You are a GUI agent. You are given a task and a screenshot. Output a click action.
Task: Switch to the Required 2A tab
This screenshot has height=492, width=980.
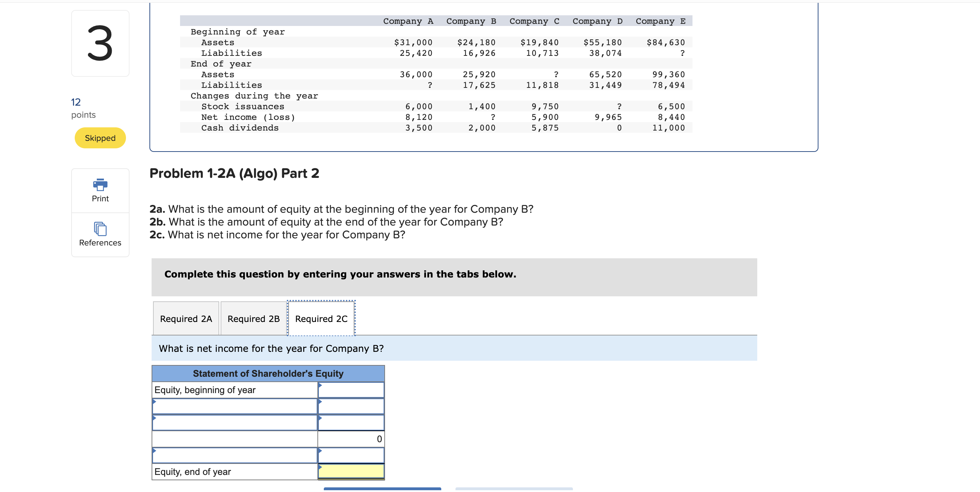pyautogui.click(x=186, y=319)
